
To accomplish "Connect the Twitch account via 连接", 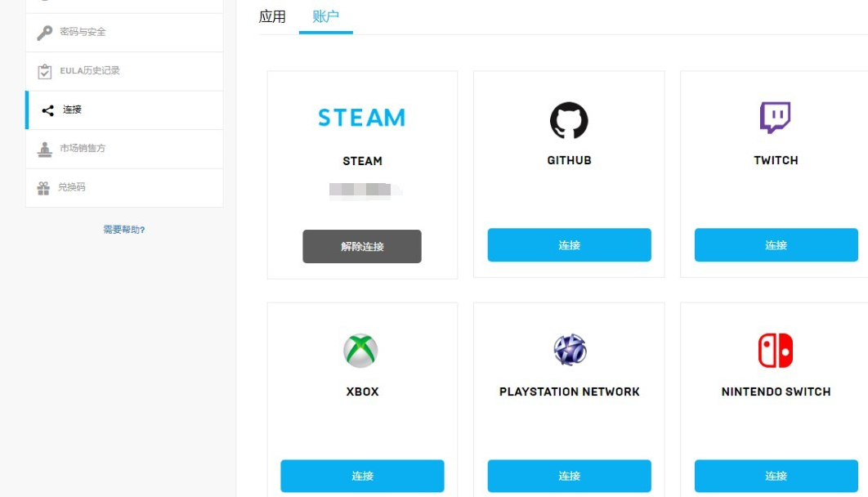I will [x=776, y=244].
